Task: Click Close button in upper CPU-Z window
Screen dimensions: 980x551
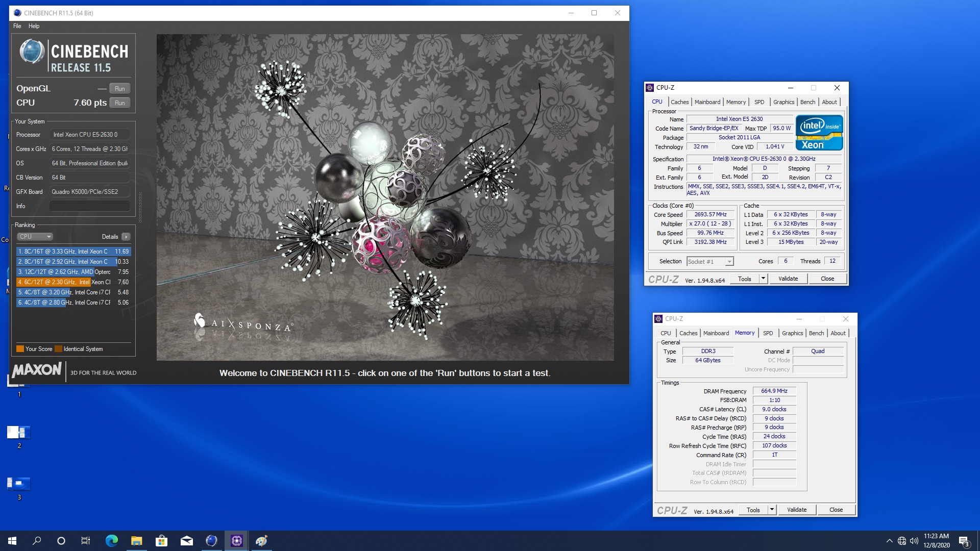Action: pyautogui.click(x=827, y=279)
